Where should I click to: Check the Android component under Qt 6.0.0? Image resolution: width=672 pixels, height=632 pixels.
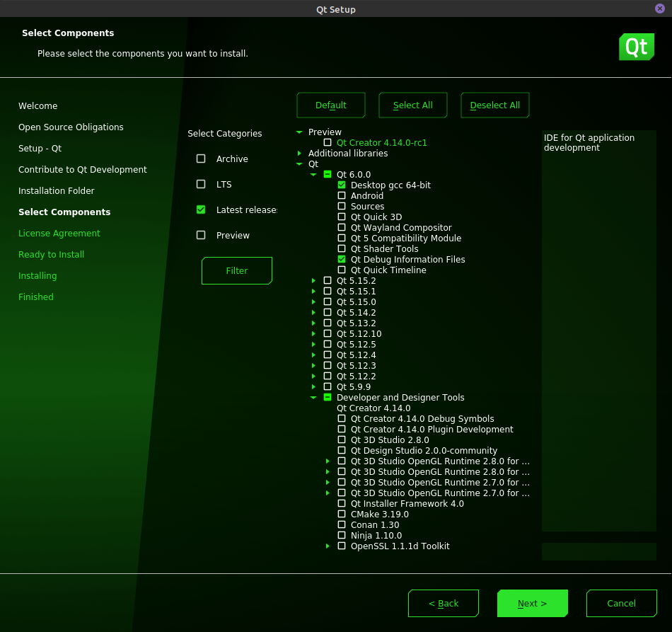(342, 196)
